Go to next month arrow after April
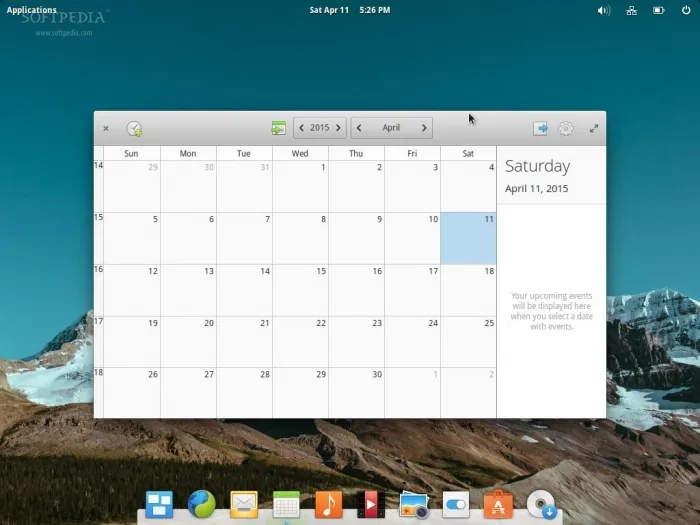Viewport: 700px width, 525px height. point(424,128)
